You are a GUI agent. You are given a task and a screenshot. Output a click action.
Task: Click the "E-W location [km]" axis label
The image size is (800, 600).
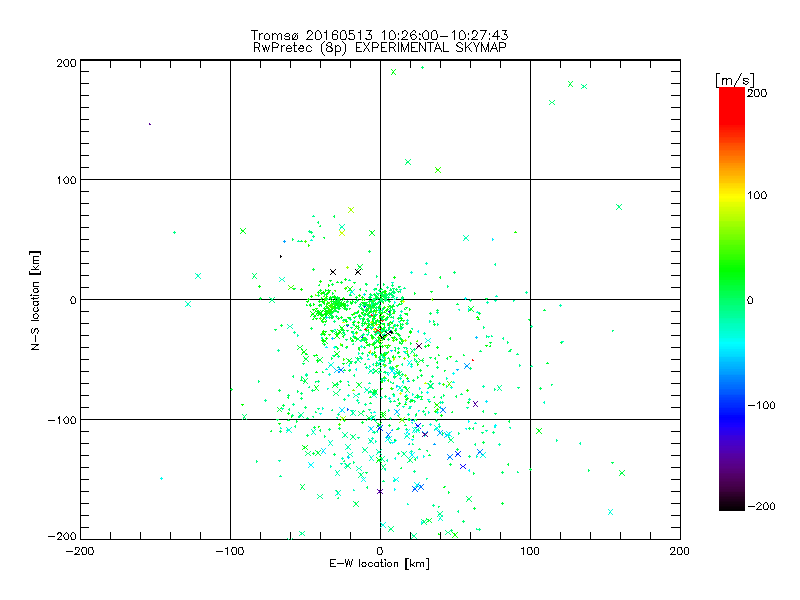point(380,564)
